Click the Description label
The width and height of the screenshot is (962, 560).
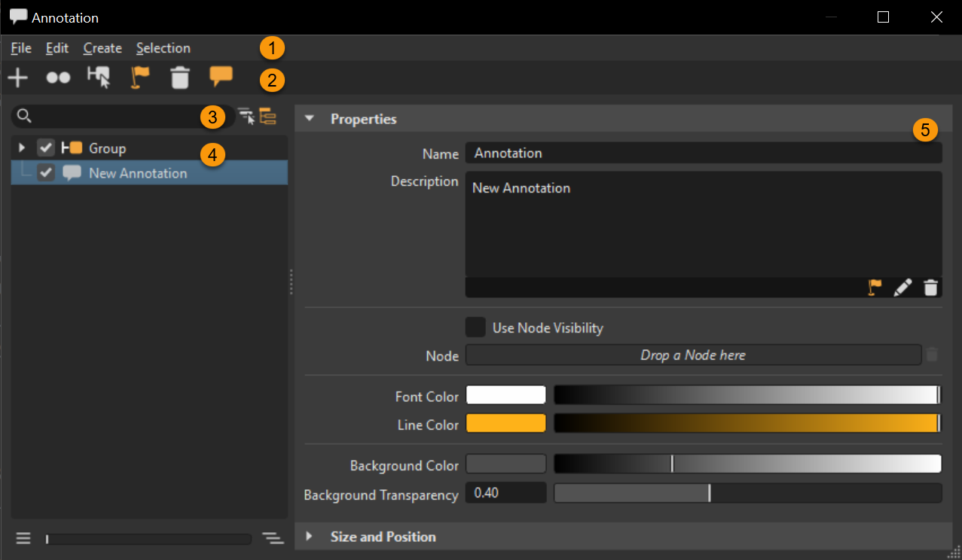coord(424,181)
